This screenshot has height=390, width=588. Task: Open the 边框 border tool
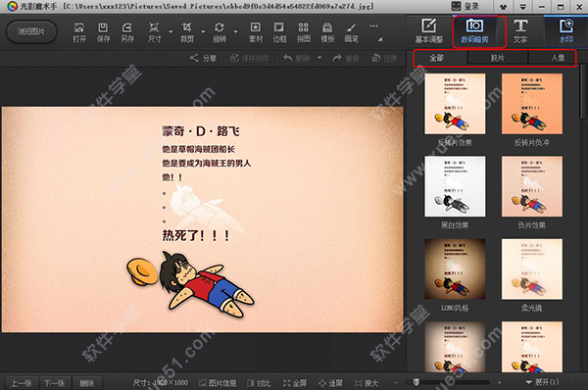(279, 32)
